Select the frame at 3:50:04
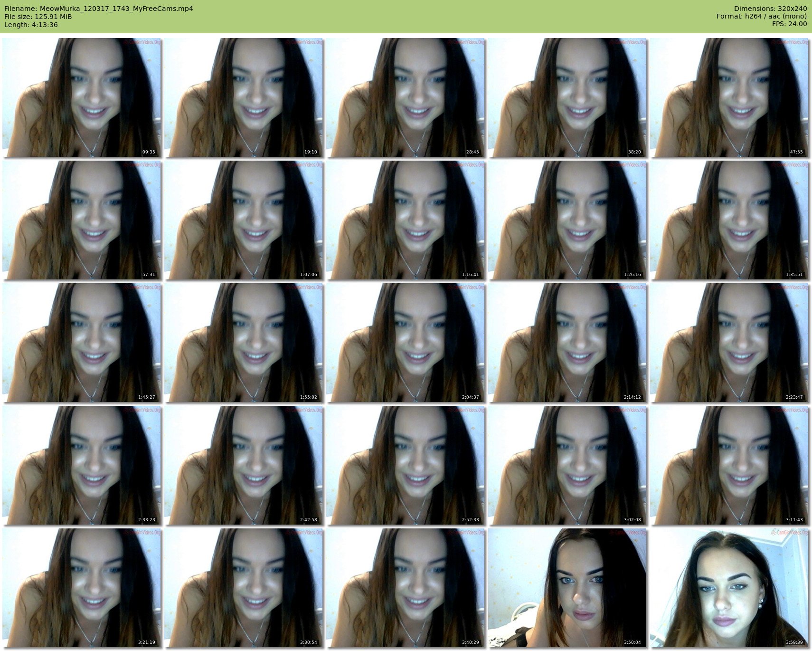812x651 pixels. [x=567, y=588]
